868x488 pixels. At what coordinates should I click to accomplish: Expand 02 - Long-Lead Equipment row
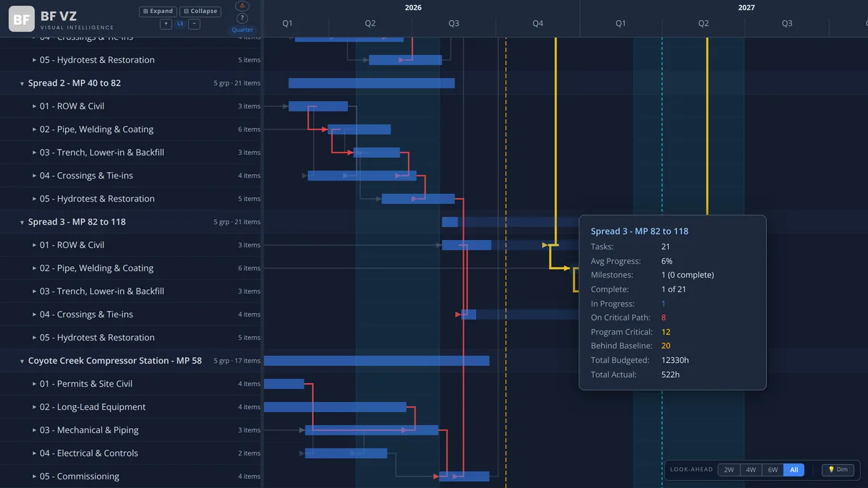click(x=34, y=407)
